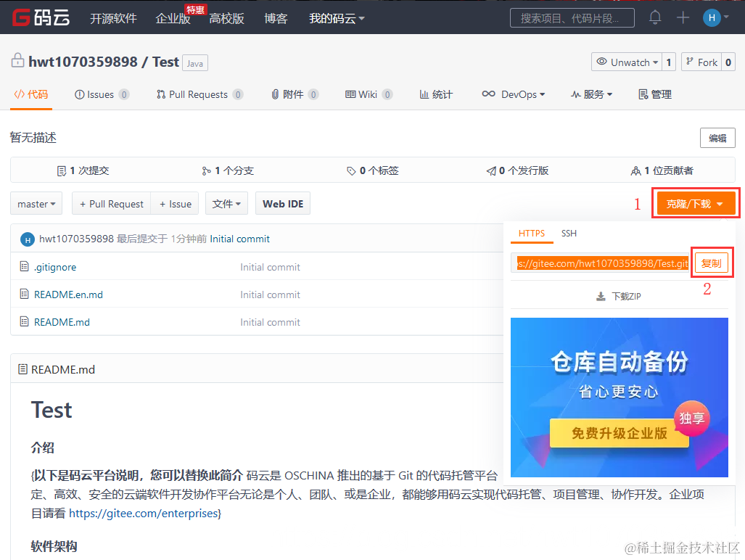The height and width of the screenshot is (560, 745).
Task: Click the README.md header document icon
Action: click(22, 369)
